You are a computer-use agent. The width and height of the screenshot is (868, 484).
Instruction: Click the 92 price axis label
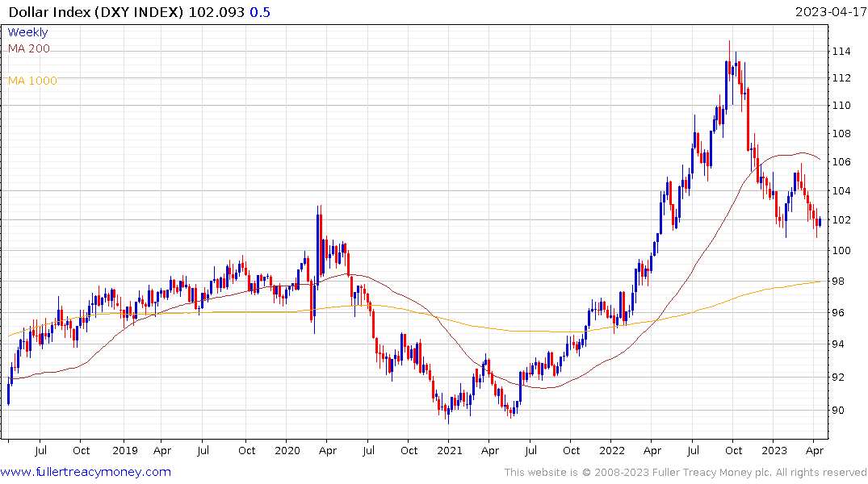click(838, 378)
